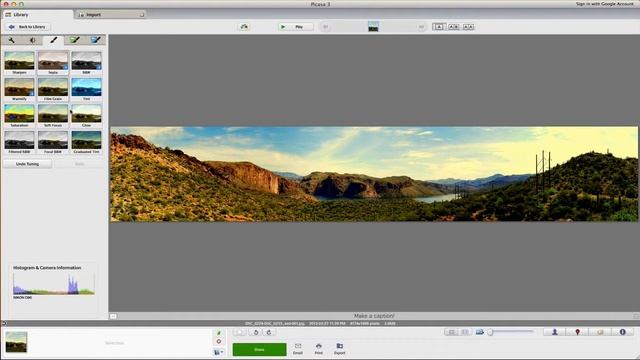Rotate photo clockwise
The height and width of the screenshot is (360, 640).
[269, 332]
